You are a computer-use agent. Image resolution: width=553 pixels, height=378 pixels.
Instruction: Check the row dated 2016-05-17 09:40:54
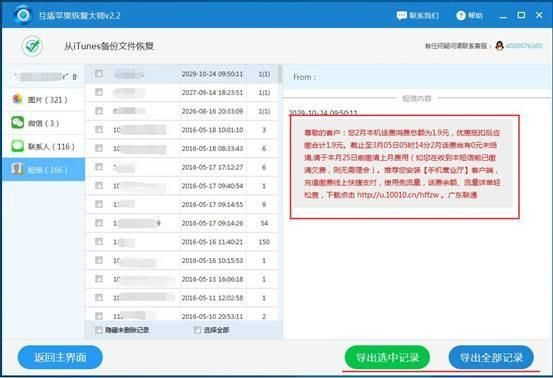point(99,185)
